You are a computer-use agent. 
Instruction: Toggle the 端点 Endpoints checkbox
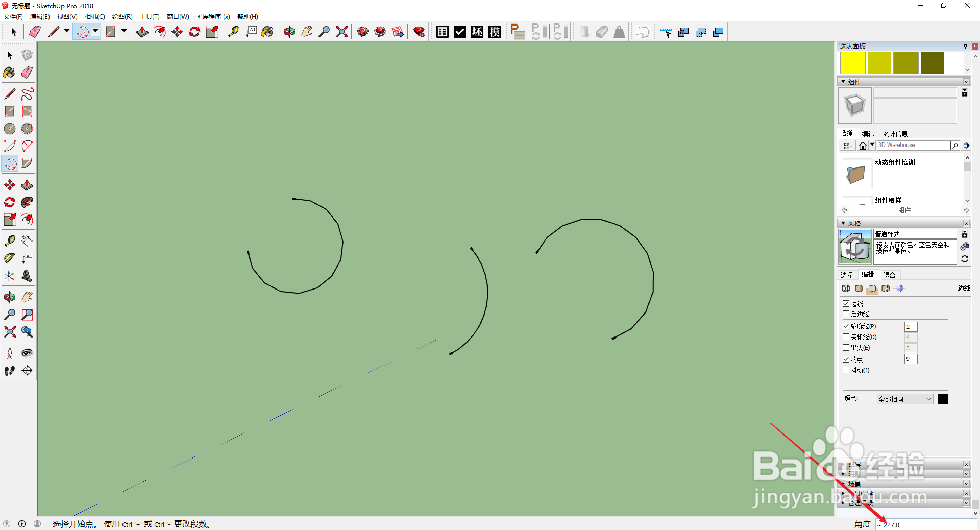coord(846,359)
